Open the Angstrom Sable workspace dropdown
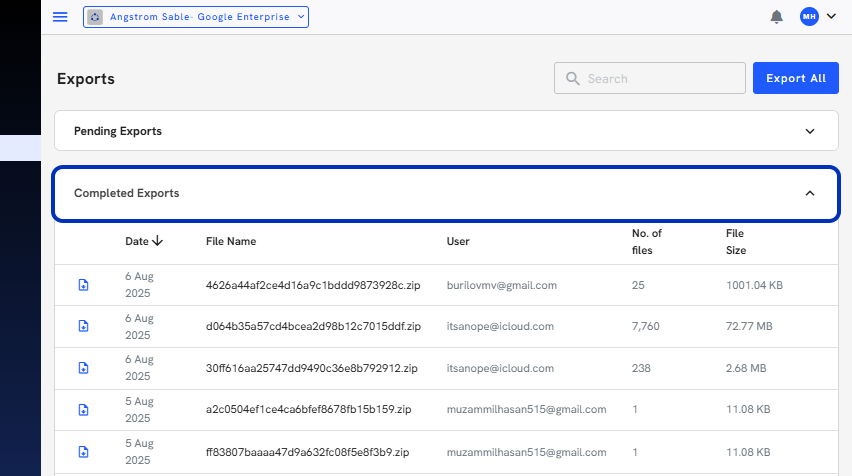Screen dimensions: 852x476 pos(196,17)
